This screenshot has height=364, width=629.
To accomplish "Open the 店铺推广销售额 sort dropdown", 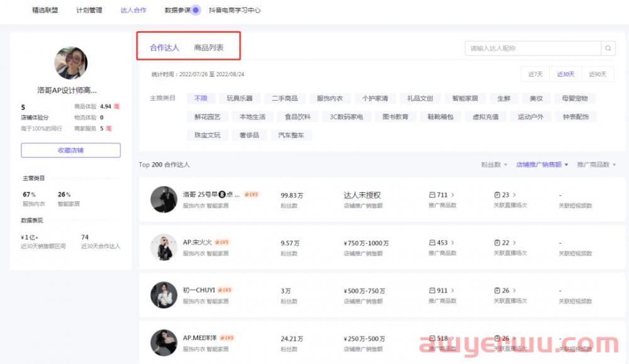I will coord(542,165).
